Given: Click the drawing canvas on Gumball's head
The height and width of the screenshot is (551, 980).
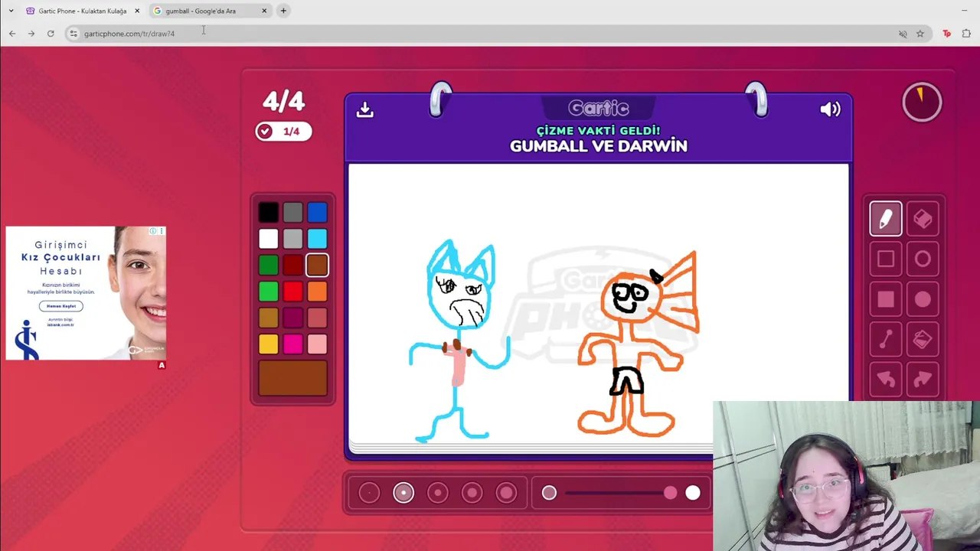Looking at the screenshot, I should coord(461,285).
